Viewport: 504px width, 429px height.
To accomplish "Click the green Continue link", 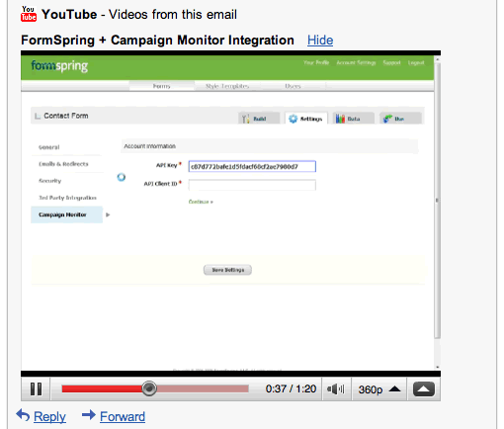I will point(201,202).
